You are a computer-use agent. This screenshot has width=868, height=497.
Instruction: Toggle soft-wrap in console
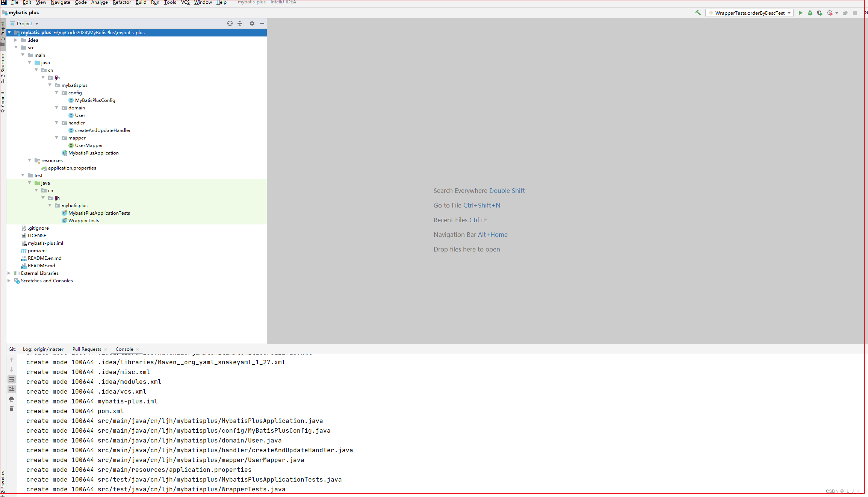(x=12, y=379)
